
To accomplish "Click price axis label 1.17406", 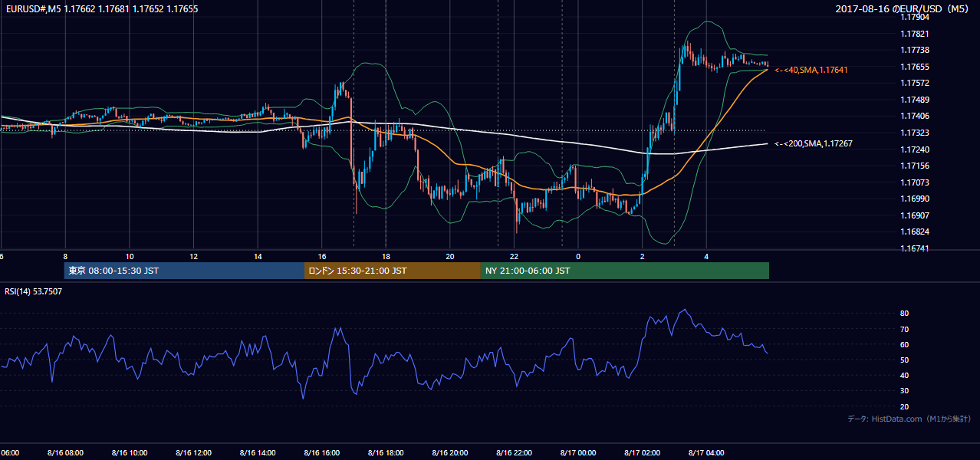I will [x=915, y=116].
